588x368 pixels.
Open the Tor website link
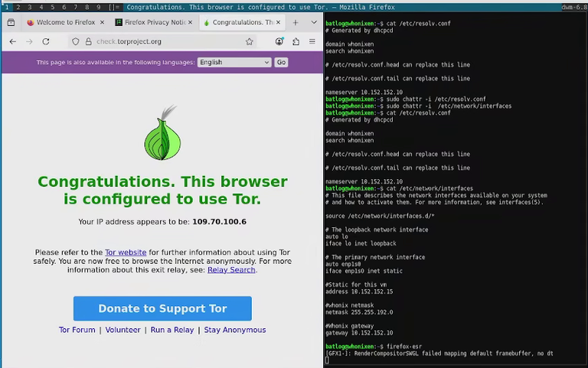click(x=126, y=252)
